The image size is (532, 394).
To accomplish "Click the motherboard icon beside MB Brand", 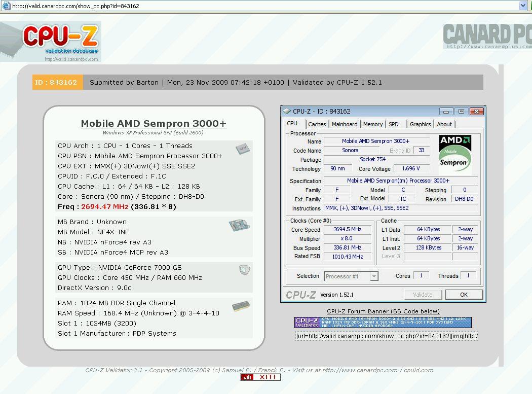I will point(239,225).
